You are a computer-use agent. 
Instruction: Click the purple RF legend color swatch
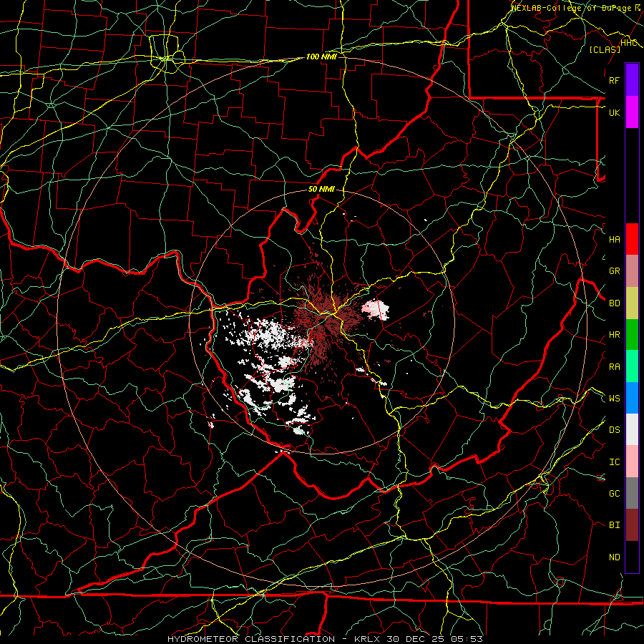click(x=632, y=80)
